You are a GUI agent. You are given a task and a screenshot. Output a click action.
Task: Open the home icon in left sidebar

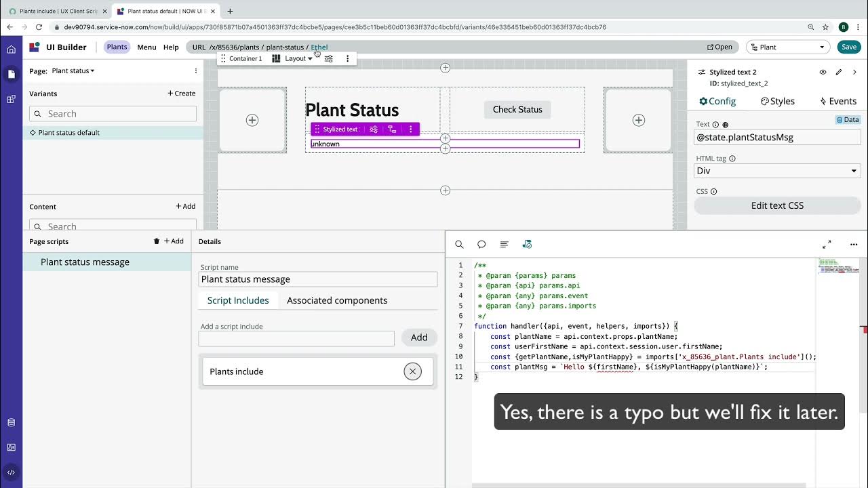(x=11, y=49)
